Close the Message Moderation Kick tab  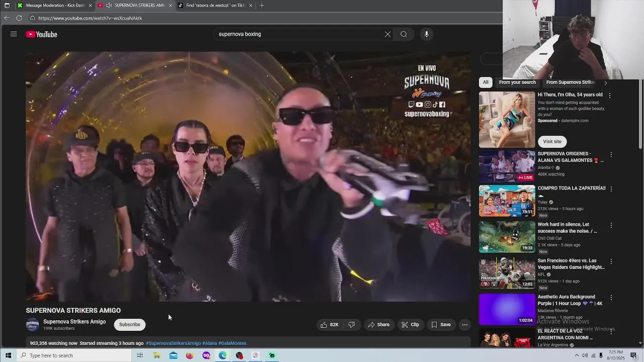click(91, 6)
